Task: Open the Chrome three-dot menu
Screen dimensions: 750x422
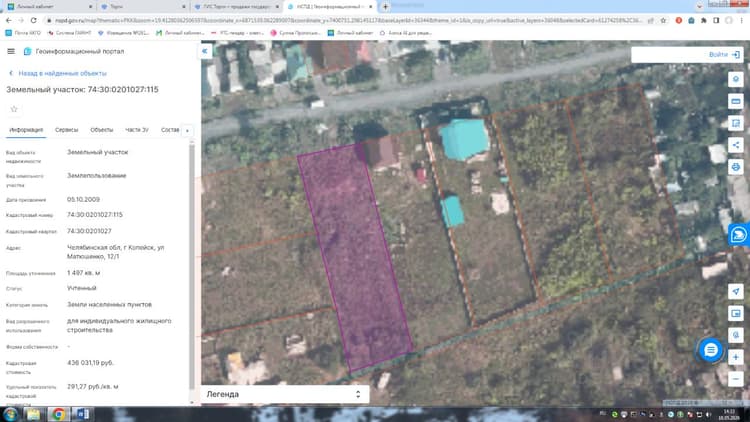Action: pos(741,21)
